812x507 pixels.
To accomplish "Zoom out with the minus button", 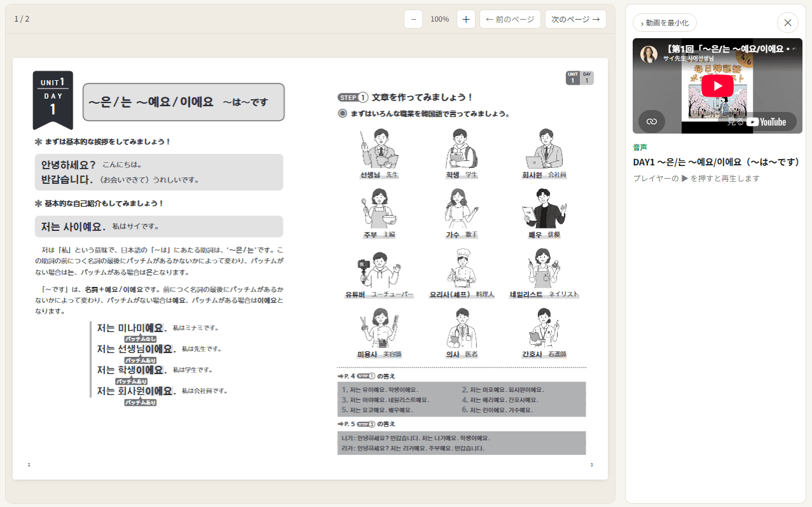I will tap(413, 19).
